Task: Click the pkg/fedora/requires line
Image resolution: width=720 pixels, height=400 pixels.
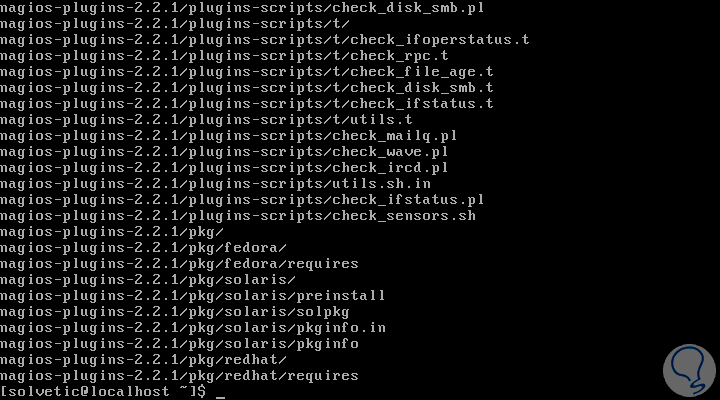Action: tap(178, 263)
